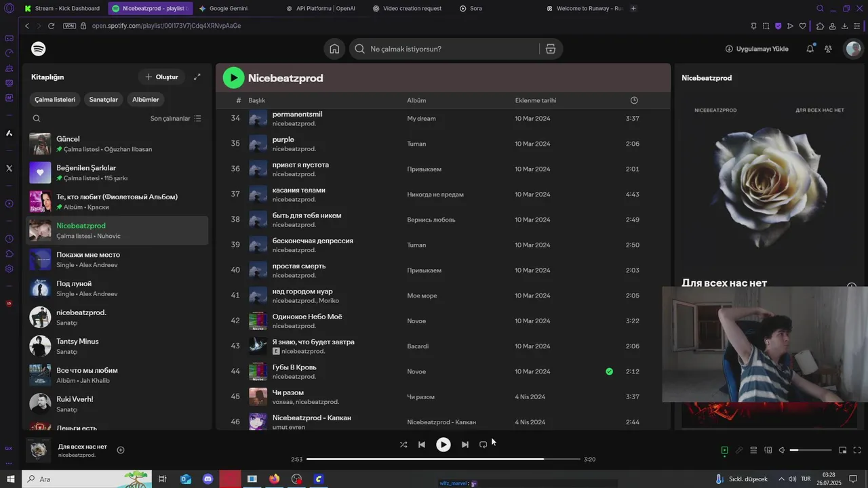Open the play queue icon
This screenshot has width=868, height=488.
753,450
